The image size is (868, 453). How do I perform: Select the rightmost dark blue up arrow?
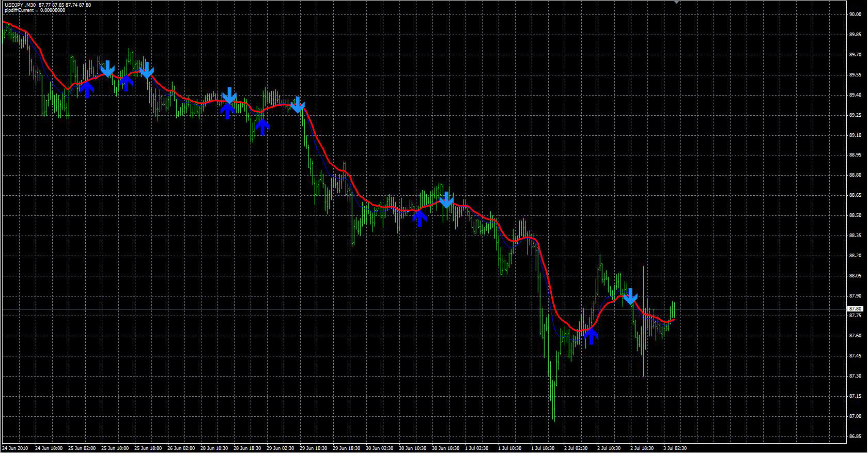click(x=591, y=337)
